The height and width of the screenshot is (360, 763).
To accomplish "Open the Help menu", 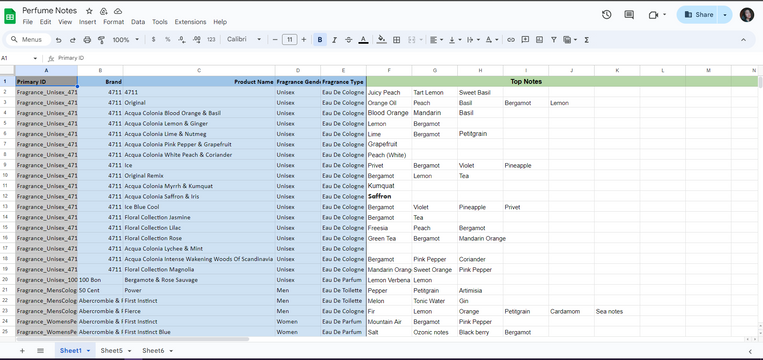I will 220,22.
